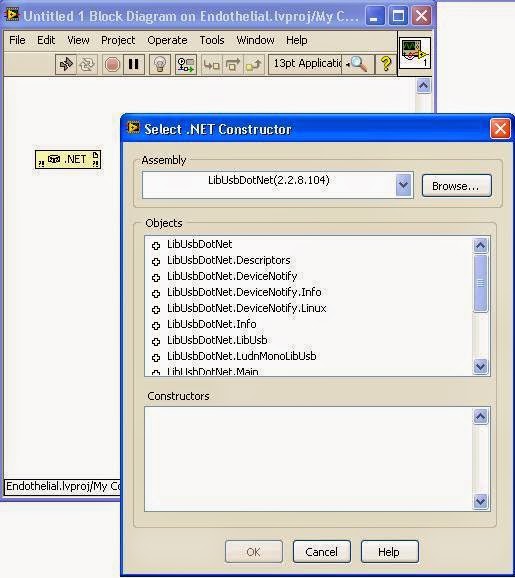The image size is (515, 578).
Task: Open the Tools menu
Action: pos(212,40)
